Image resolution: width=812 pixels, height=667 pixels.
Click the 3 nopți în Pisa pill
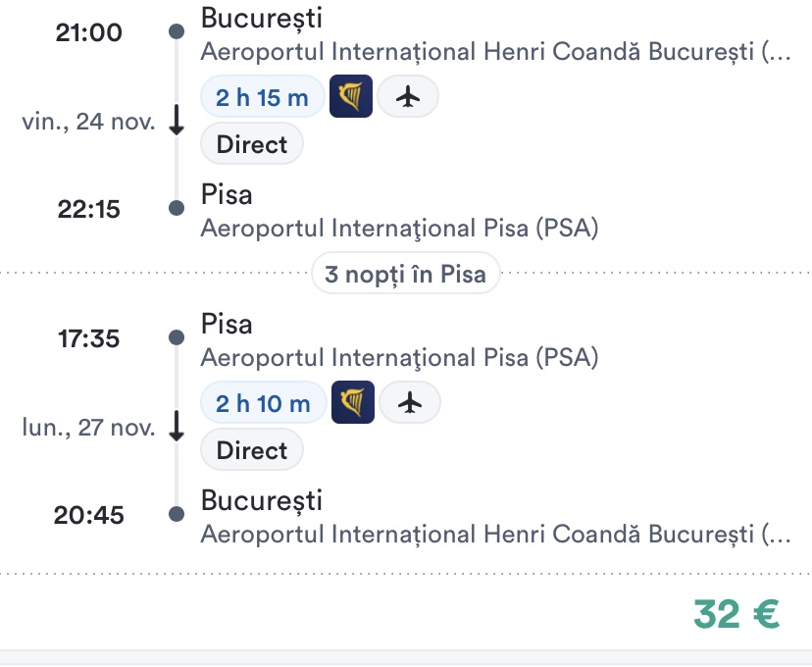click(405, 274)
